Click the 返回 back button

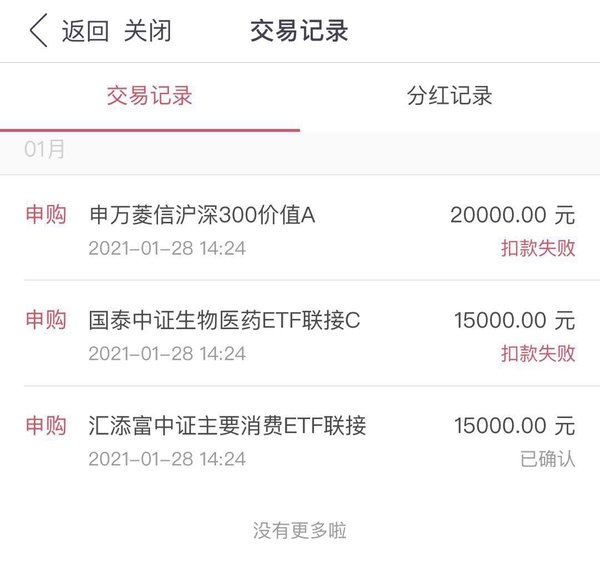(x=85, y=31)
